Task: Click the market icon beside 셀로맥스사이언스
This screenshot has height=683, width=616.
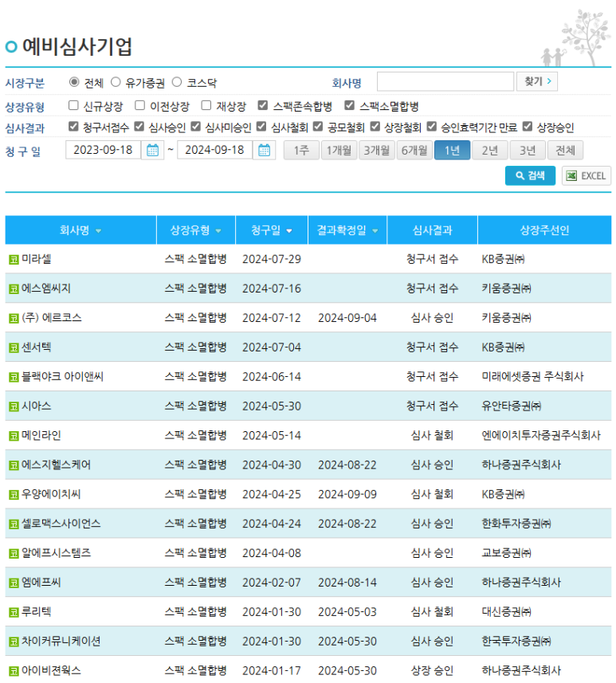Action: click(x=14, y=524)
